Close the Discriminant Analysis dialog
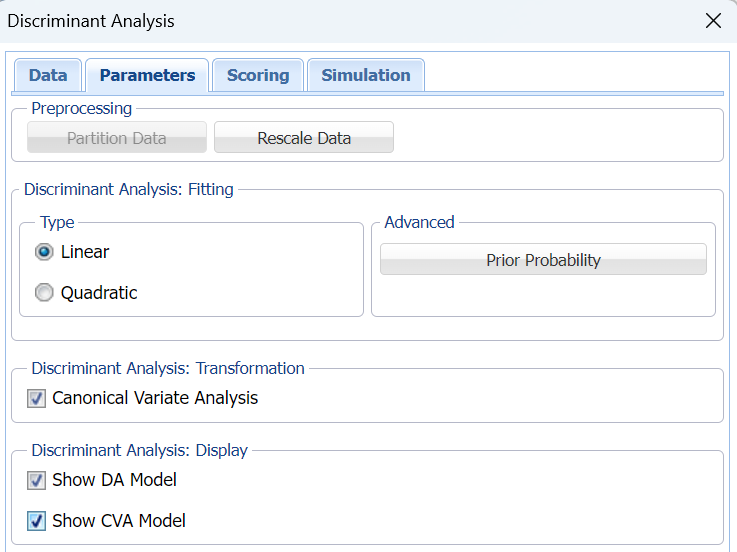 pyautogui.click(x=713, y=21)
